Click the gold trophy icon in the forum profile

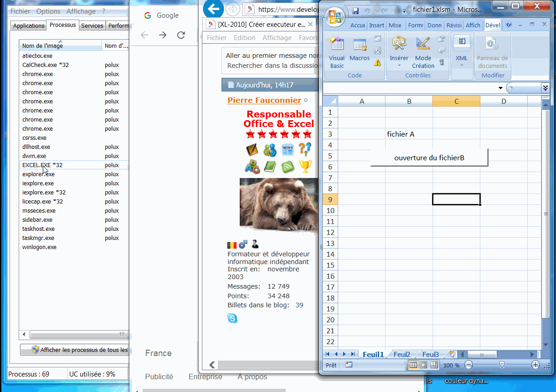click(305, 167)
